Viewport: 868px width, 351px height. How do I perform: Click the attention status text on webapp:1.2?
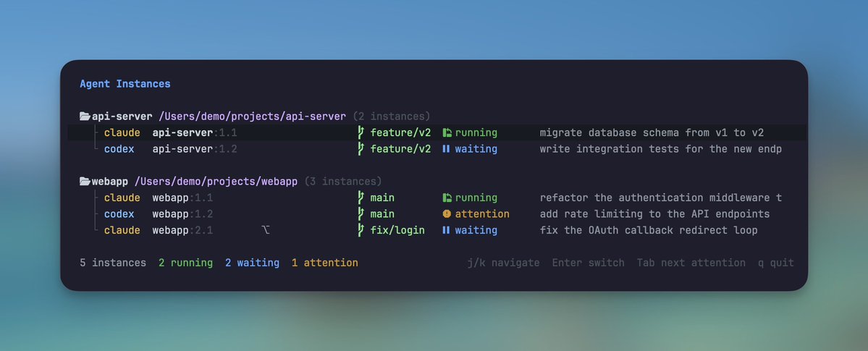(482, 213)
